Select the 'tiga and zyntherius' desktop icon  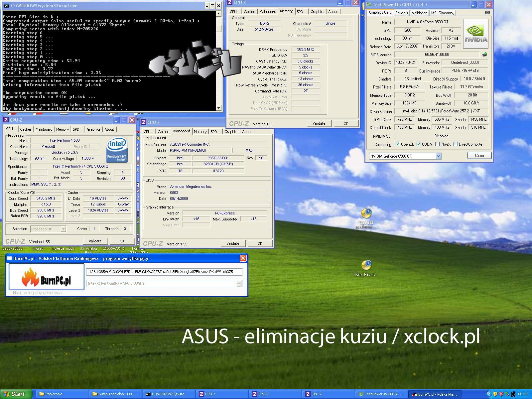click(x=366, y=218)
